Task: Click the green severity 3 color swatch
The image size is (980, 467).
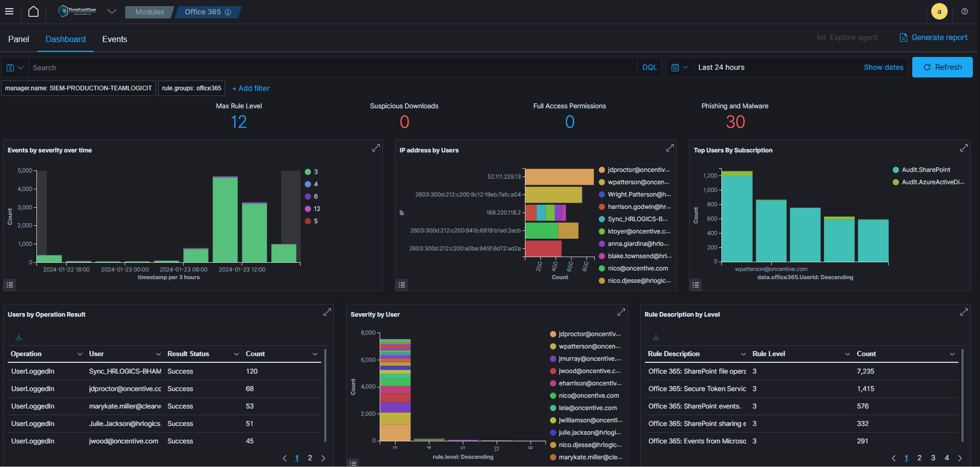Action: click(x=308, y=172)
